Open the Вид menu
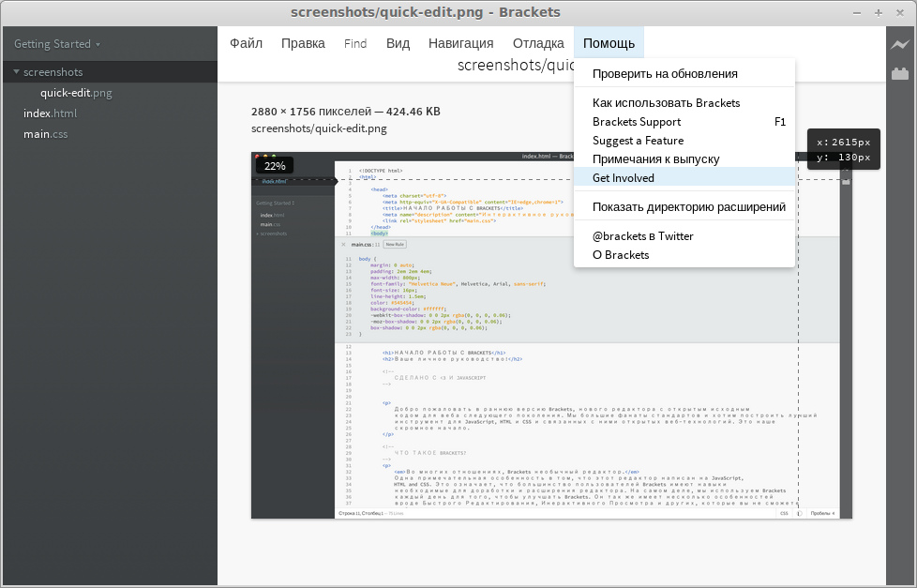 [x=398, y=43]
